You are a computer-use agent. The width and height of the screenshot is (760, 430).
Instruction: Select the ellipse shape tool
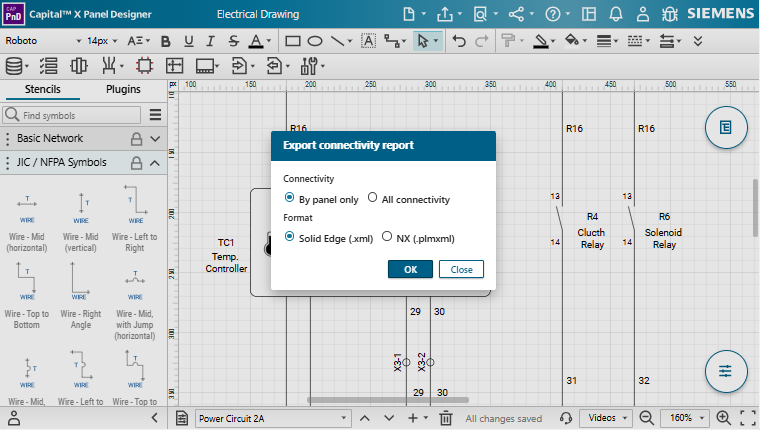[315, 41]
